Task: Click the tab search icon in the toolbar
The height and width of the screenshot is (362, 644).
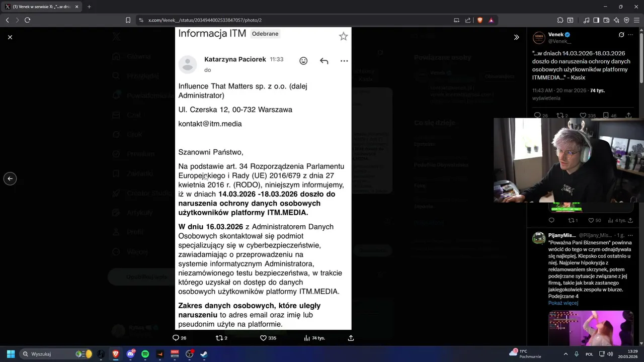Action: click(x=571, y=20)
